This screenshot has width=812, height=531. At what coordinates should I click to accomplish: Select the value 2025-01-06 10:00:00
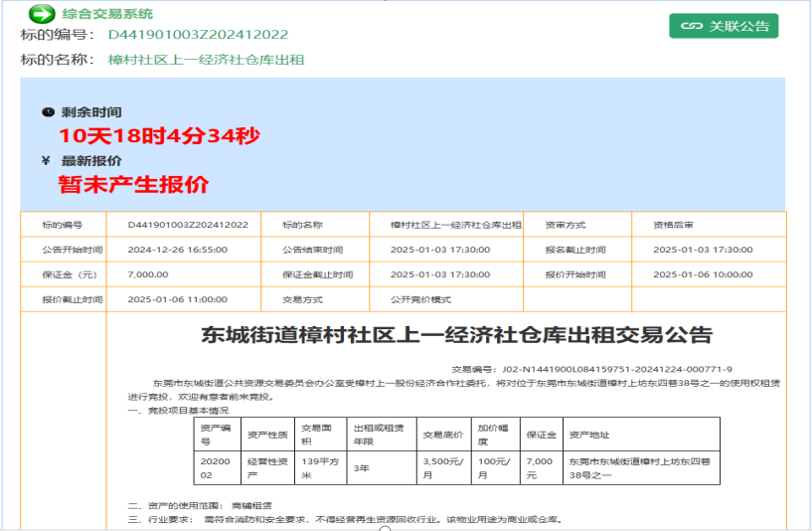[x=704, y=274]
